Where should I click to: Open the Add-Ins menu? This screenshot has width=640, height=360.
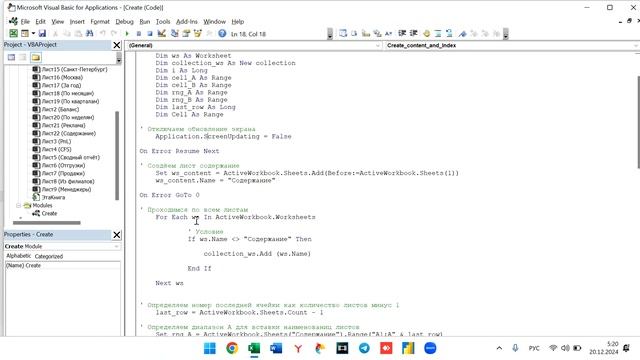187,22
